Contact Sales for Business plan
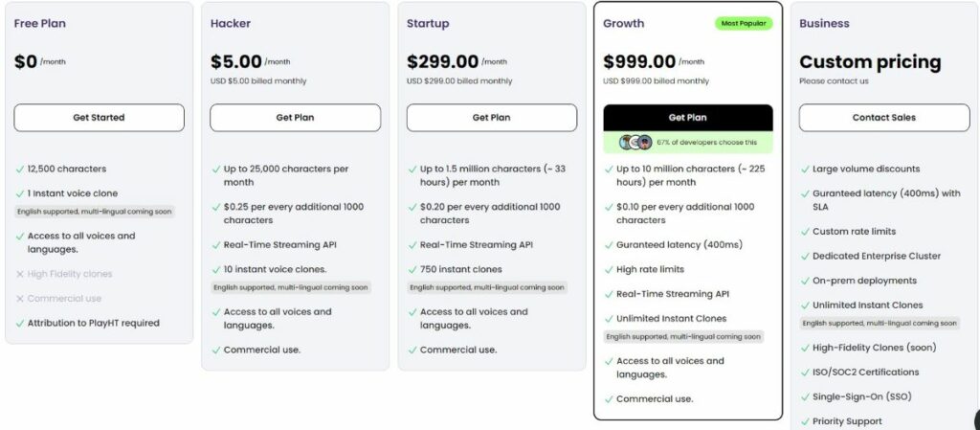The height and width of the screenshot is (430, 980). pos(883,118)
